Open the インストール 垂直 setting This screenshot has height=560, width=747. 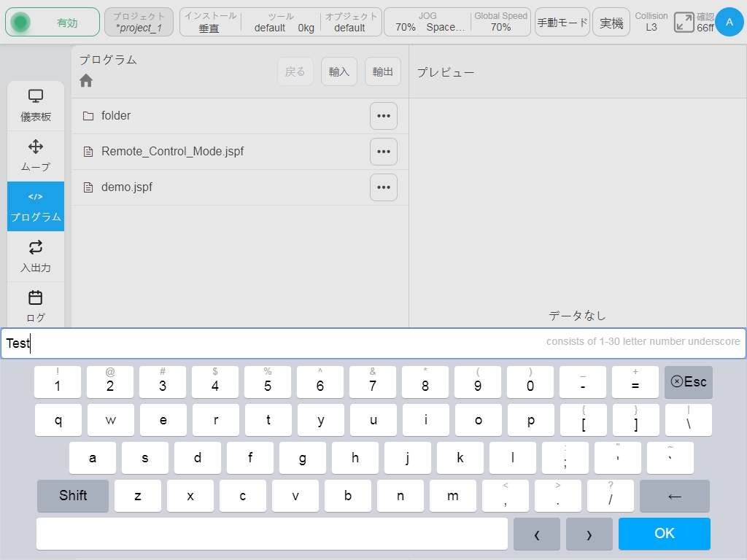point(210,22)
